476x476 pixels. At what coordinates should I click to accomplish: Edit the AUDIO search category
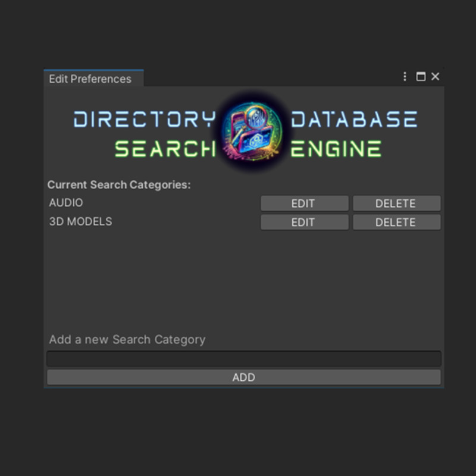(304, 203)
